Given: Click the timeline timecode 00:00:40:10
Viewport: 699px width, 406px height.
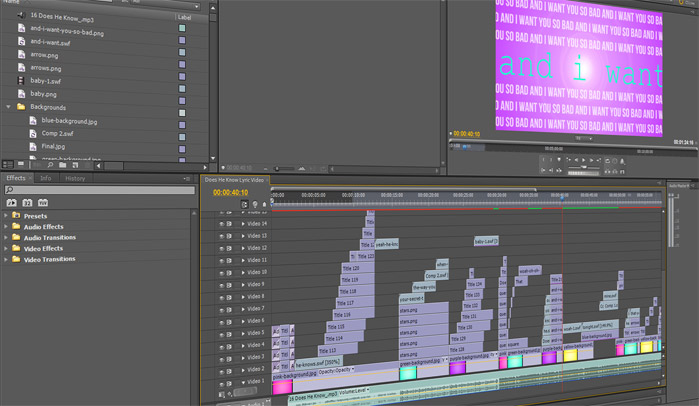Looking at the screenshot, I should (x=230, y=193).
